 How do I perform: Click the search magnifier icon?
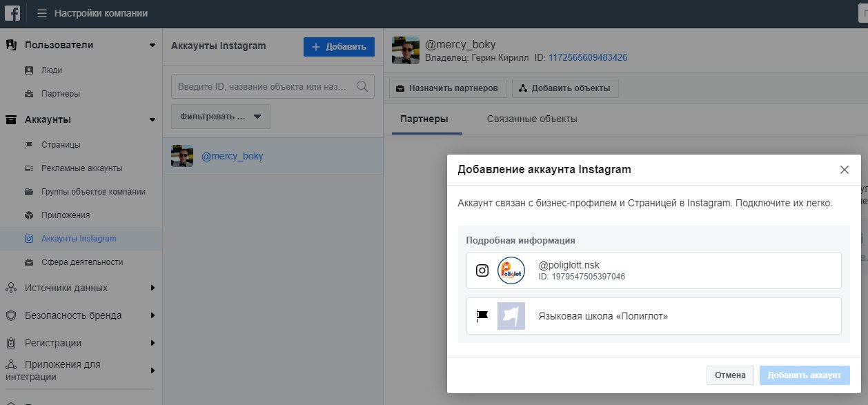362,86
